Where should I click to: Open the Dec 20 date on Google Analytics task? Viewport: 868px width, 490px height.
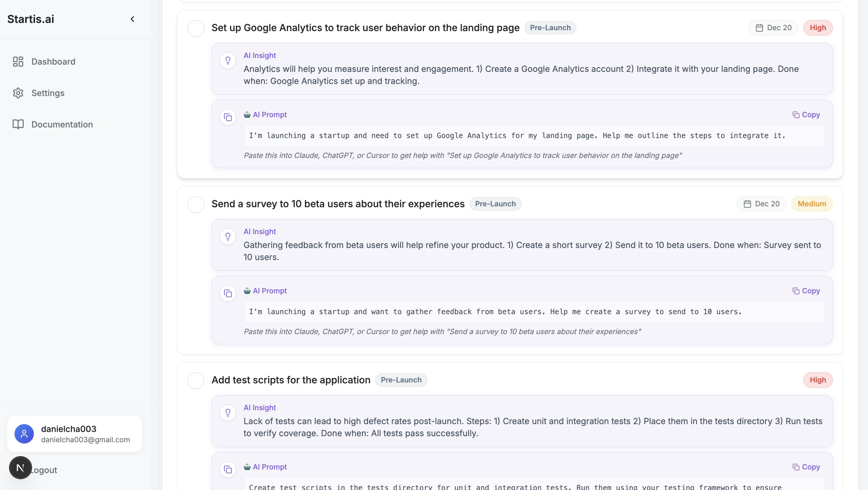click(x=773, y=27)
